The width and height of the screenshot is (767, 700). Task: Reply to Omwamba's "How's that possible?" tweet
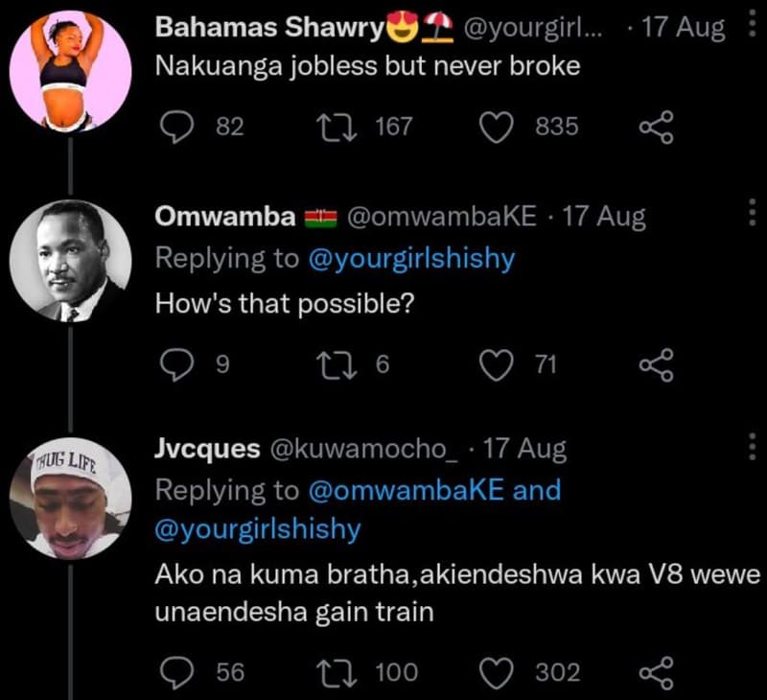click(173, 364)
